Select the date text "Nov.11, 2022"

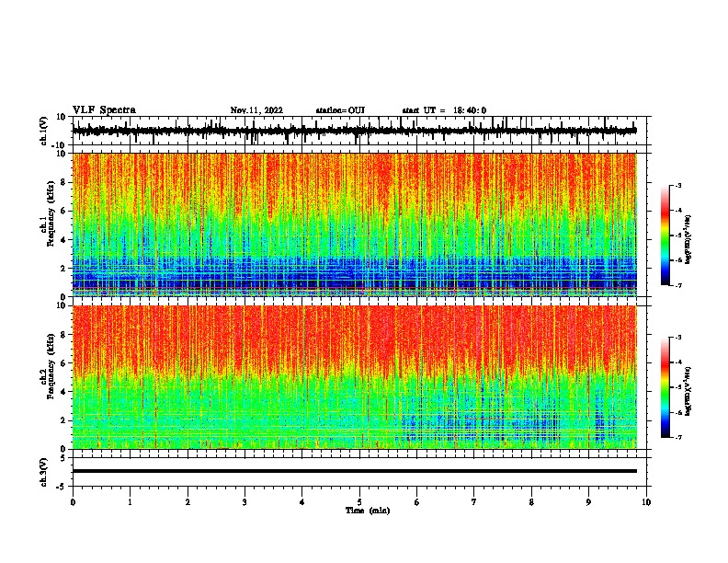tap(256, 110)
